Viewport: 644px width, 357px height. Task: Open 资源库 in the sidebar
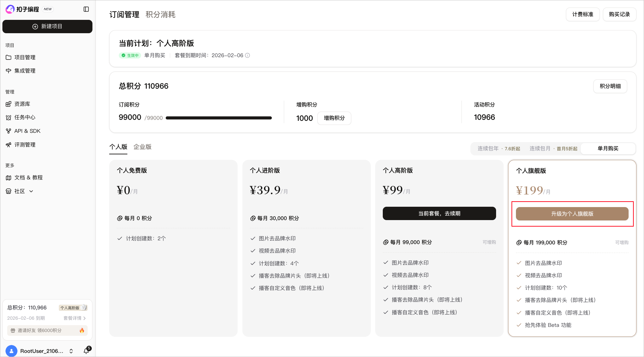coord(22,104)
